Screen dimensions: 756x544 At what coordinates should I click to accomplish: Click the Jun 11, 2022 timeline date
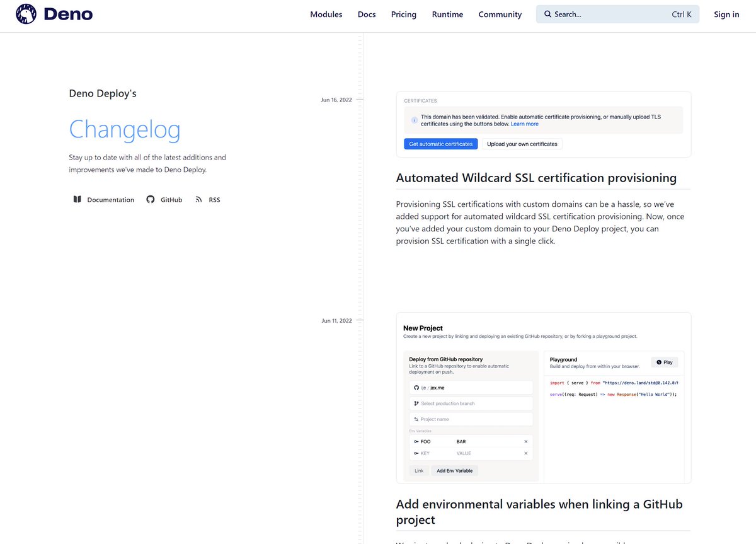[337, 320]
